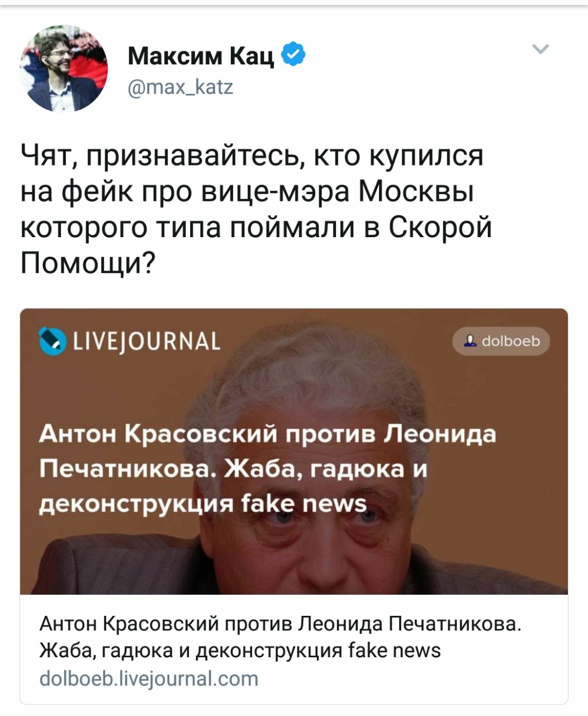This screenshot has width=588, height=716.
Task: Click the blue verified badge
Action: point(293,55)
